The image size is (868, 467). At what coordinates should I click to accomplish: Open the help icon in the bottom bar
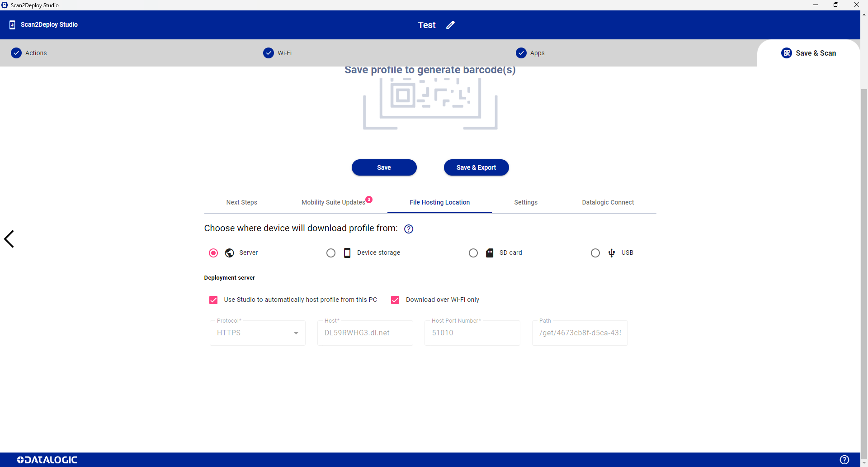[844, 460]
